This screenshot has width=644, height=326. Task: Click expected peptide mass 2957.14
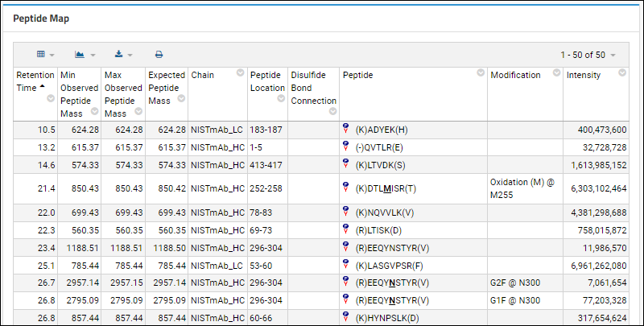[170, 283]
